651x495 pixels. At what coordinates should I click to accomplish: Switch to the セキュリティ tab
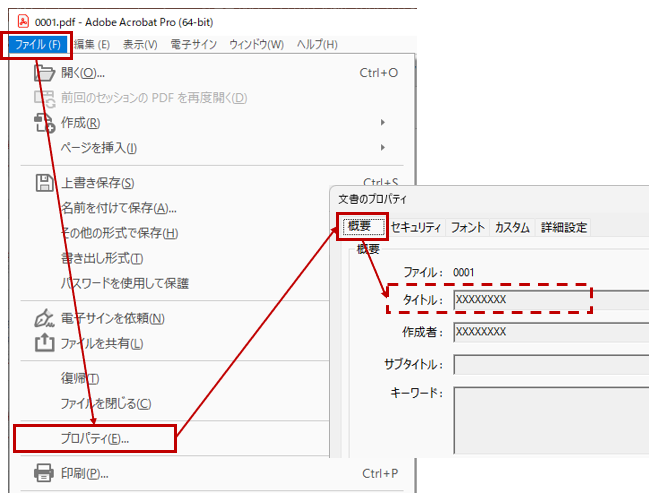point(415,228)
